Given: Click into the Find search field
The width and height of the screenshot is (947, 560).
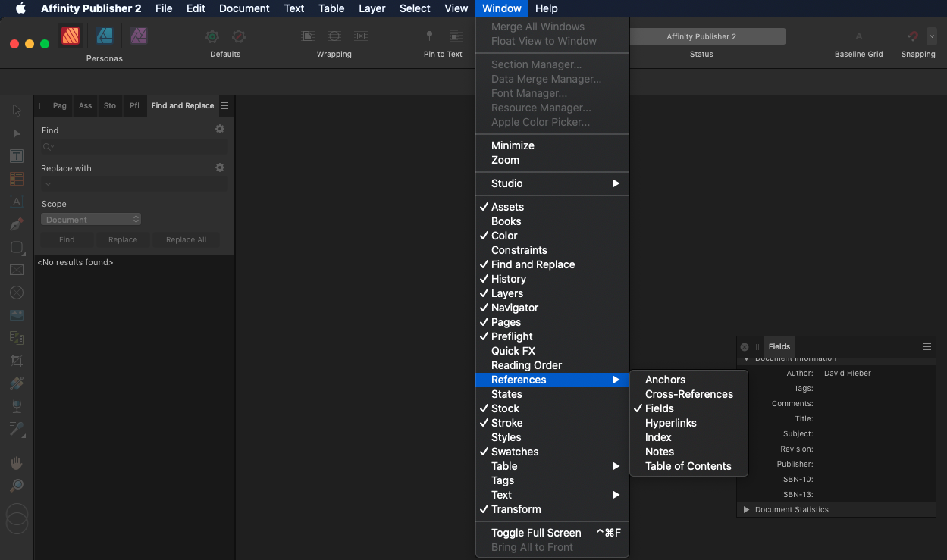Looking at the screenshot, I should point(134,147).
